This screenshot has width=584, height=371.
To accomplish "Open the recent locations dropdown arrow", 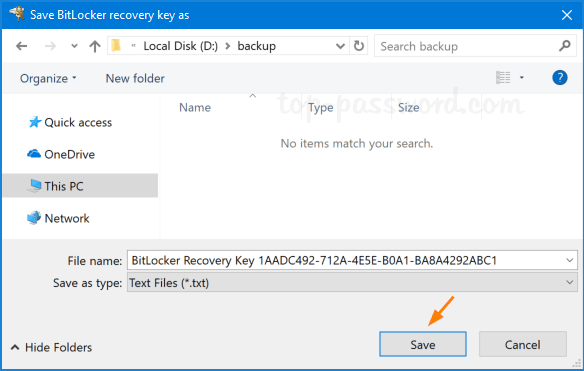I will click(74, 46).
